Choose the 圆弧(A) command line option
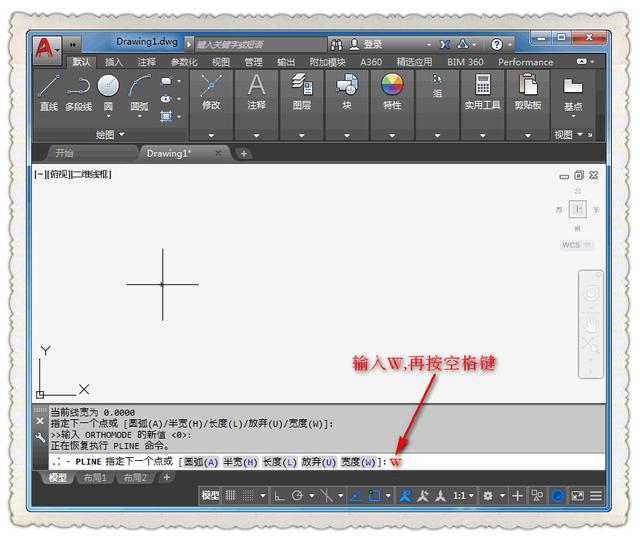 (x=201, y=462)
